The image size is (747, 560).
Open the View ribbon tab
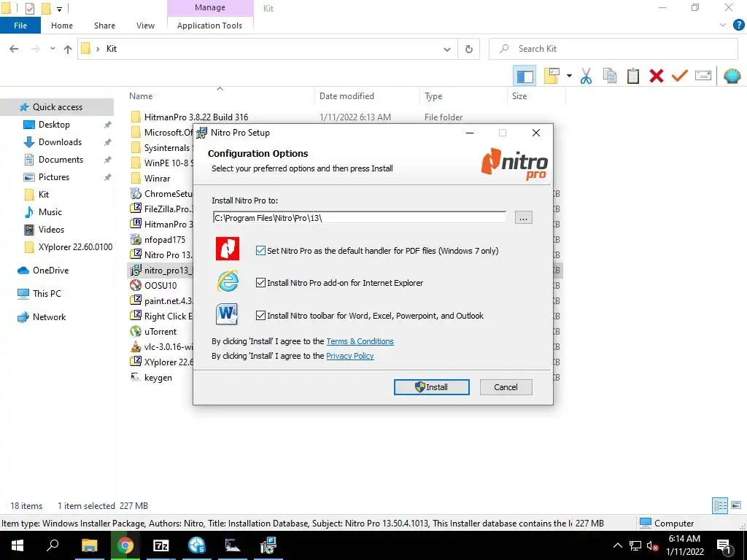point(145,26)
